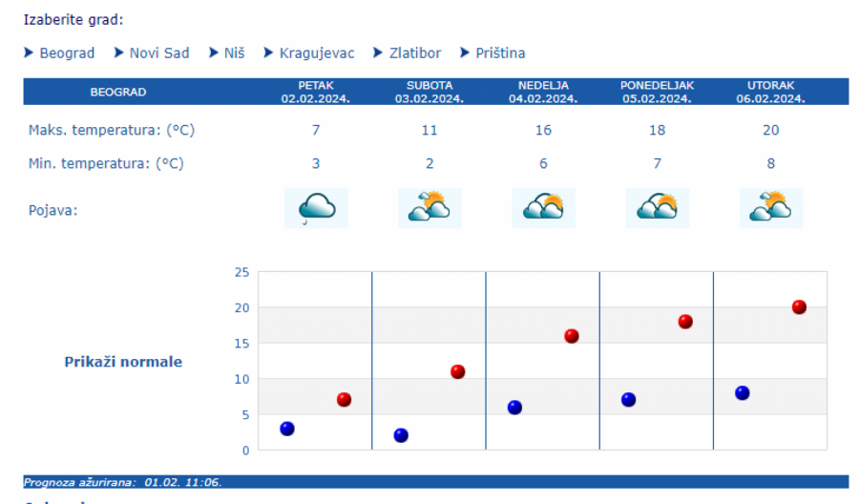Click the Utorak 06.02.2024 column header

[771, 92]
